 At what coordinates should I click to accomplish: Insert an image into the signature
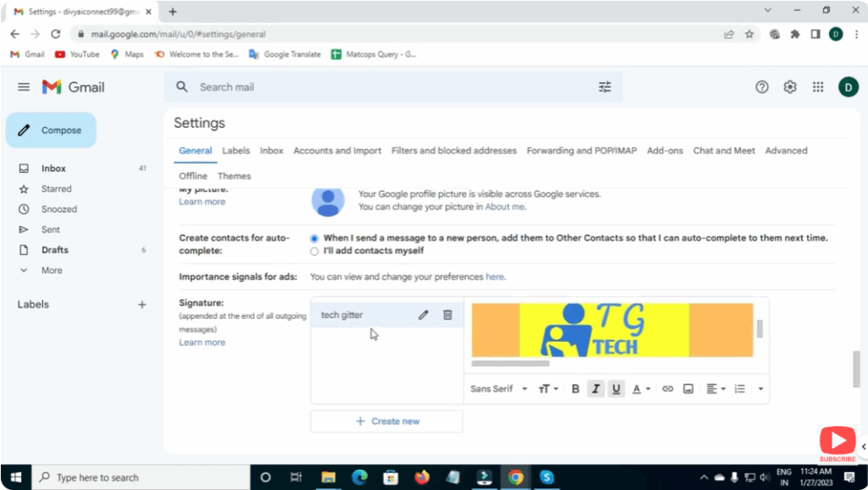688,389
